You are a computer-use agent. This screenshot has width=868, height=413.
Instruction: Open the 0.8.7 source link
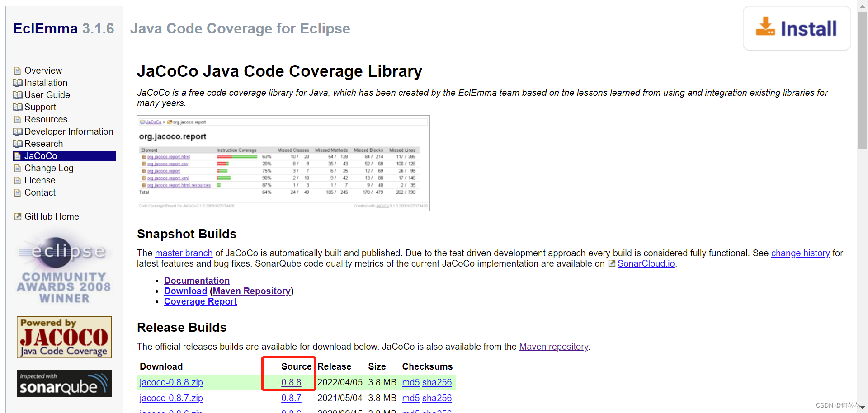coord(291,398)
